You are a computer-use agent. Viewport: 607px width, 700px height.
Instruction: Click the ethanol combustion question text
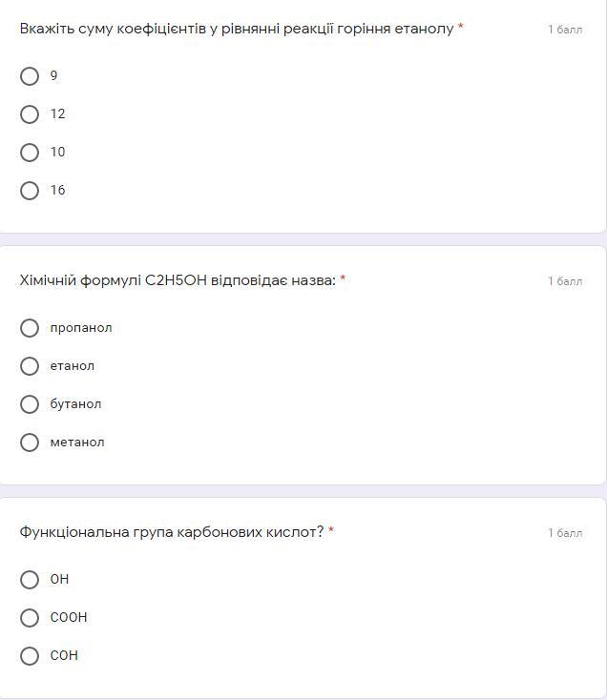pyautogui.click(x=236, y=29)
